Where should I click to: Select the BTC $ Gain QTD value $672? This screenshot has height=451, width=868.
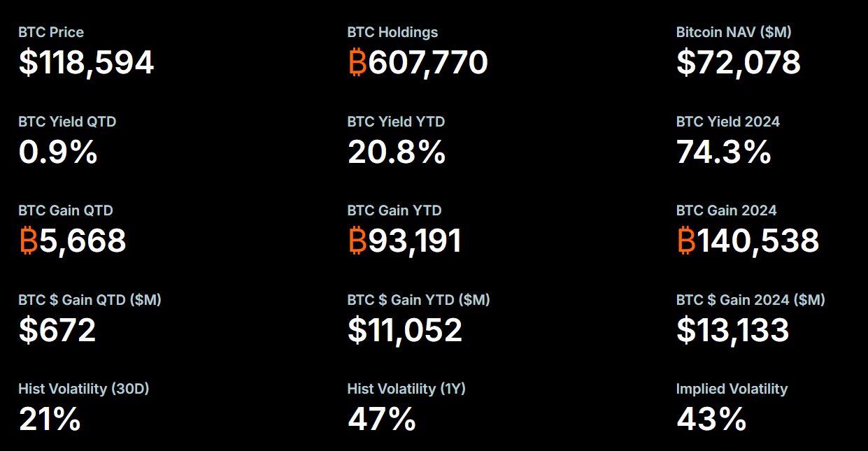(57, 330)
